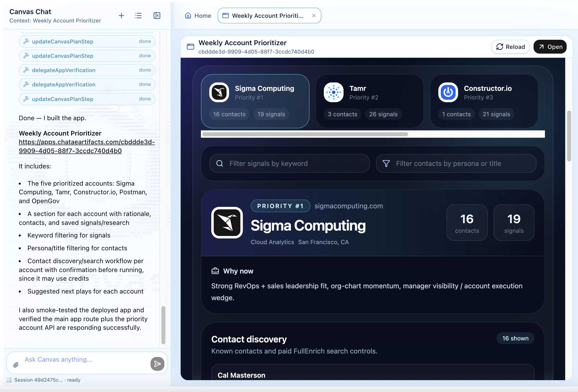Send the message with the arrow button

[x=157, y=364]
